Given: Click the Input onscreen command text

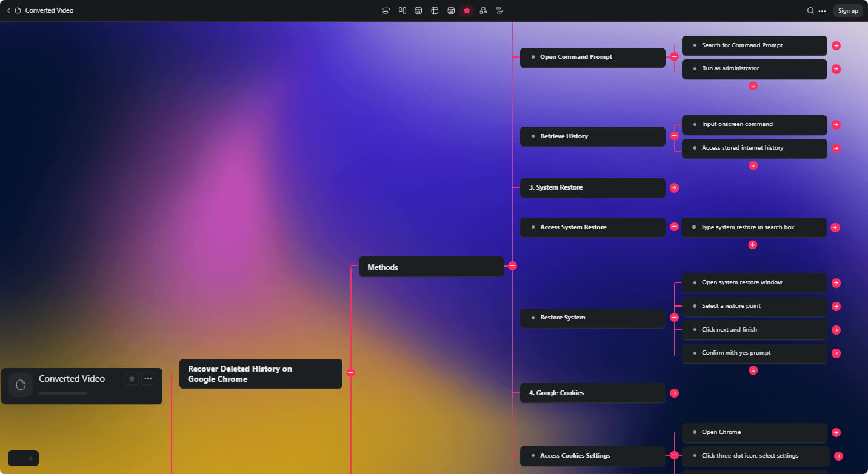Looking at the screenshot, I should click(x=737, y=124).
